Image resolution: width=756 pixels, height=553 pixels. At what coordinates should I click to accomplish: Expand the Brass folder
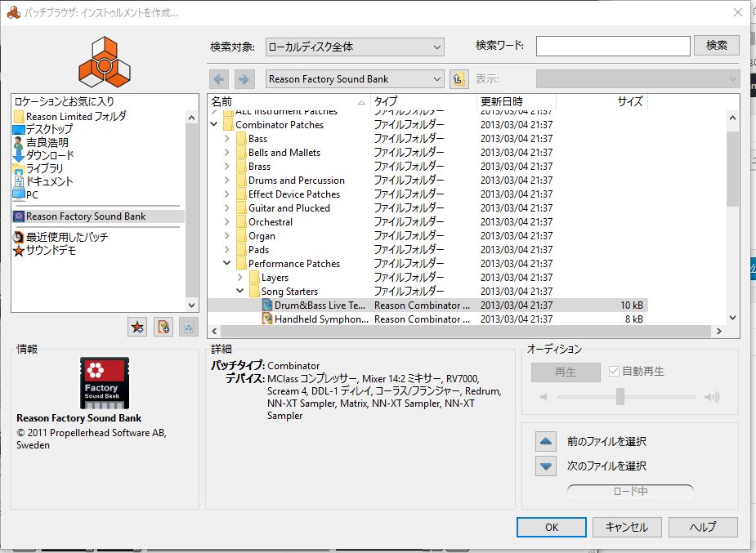[226, 166]
